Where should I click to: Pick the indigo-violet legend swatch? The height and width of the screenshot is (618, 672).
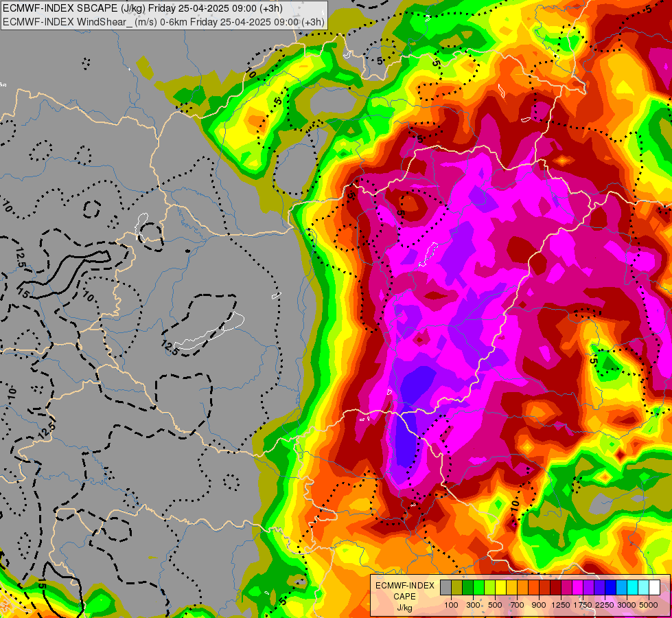[x=599, y=588]
